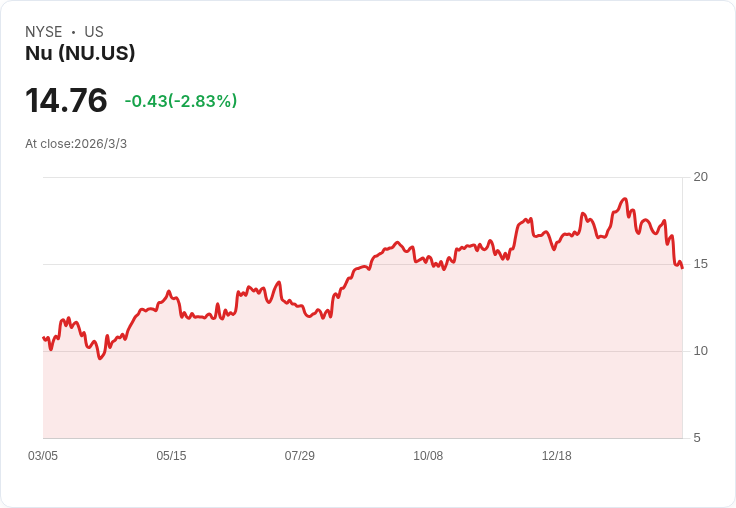Click the At close:2026/3/3 timestamp

(x=76, y=144)
